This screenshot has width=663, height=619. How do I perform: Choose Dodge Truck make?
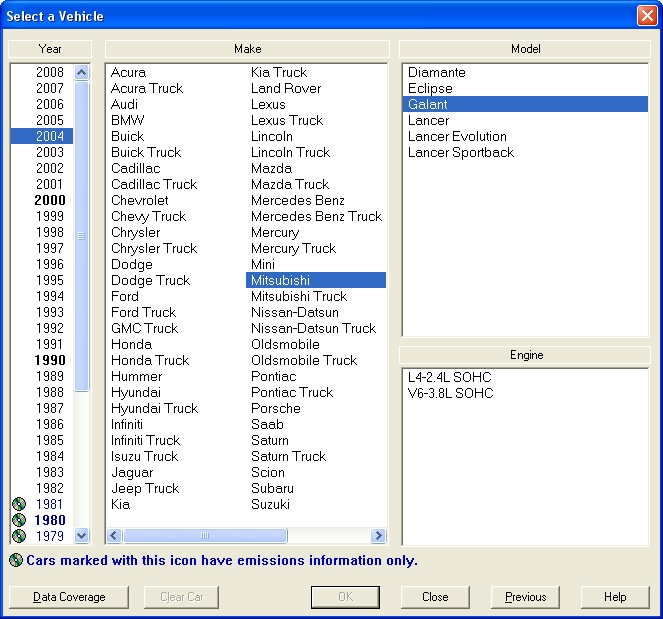[151, 280]
